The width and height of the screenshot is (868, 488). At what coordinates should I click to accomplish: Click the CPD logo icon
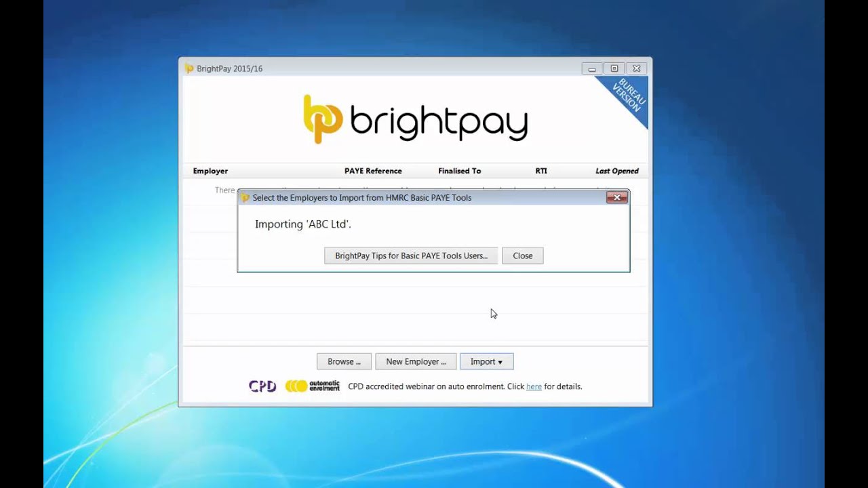coord(262,386)
